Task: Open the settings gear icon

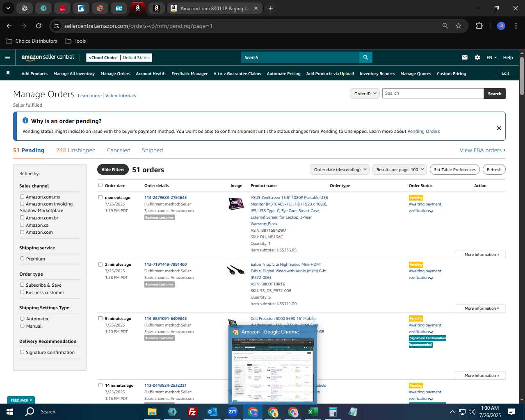Action: (477, 57)
